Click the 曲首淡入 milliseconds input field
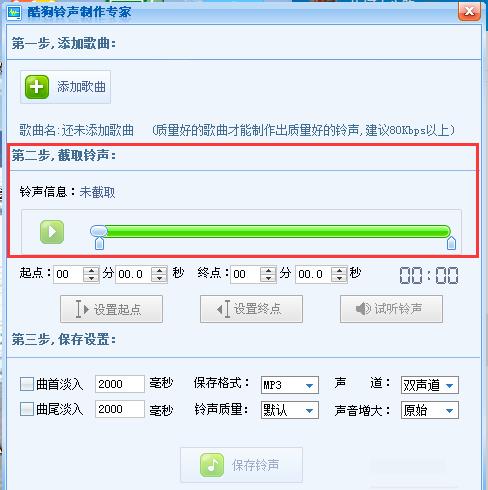Viewport: 488px width, 490px height. pos(120,384)
